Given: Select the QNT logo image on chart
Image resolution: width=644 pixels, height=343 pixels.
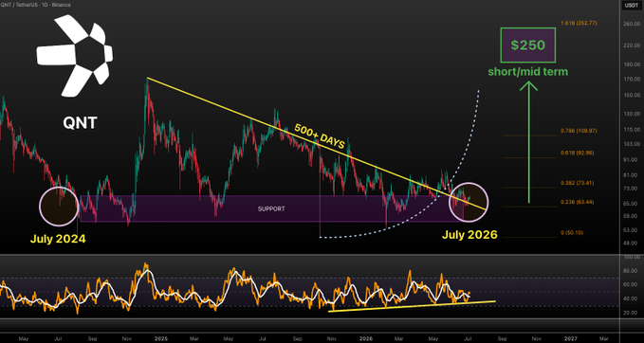Looking at the screenshot, I should pos(75,56).
